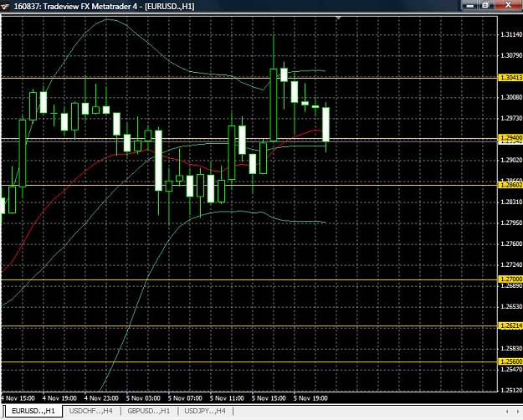Click the 5 Nov 03:00 time label
Screen dimensions: 523x420
point(143,398)
